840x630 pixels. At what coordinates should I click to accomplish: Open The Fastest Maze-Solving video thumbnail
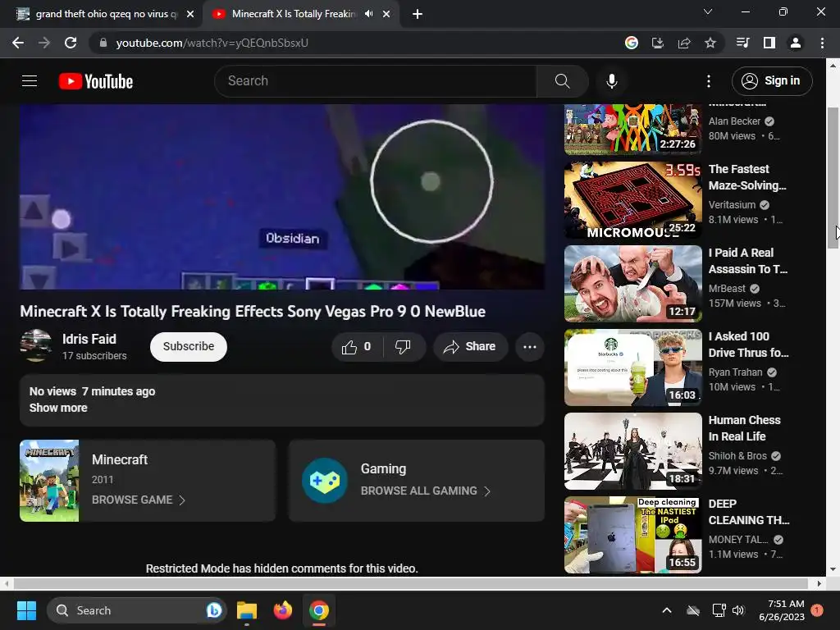coord(632,200)
